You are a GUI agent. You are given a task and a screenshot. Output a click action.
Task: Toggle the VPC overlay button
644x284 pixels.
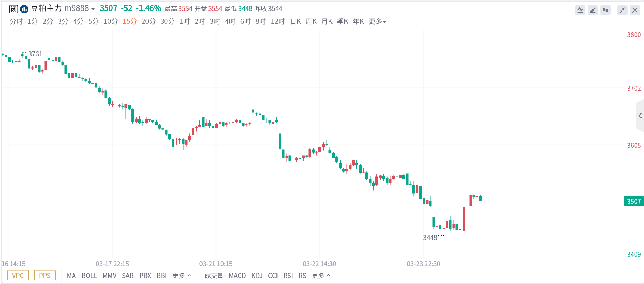(x=18, y=276)
